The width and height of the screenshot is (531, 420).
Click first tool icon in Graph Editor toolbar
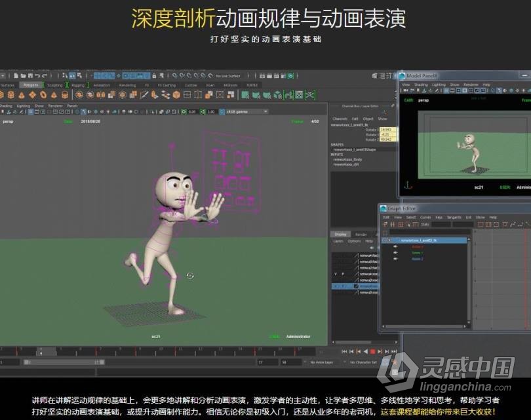click(x=385, y=224)
